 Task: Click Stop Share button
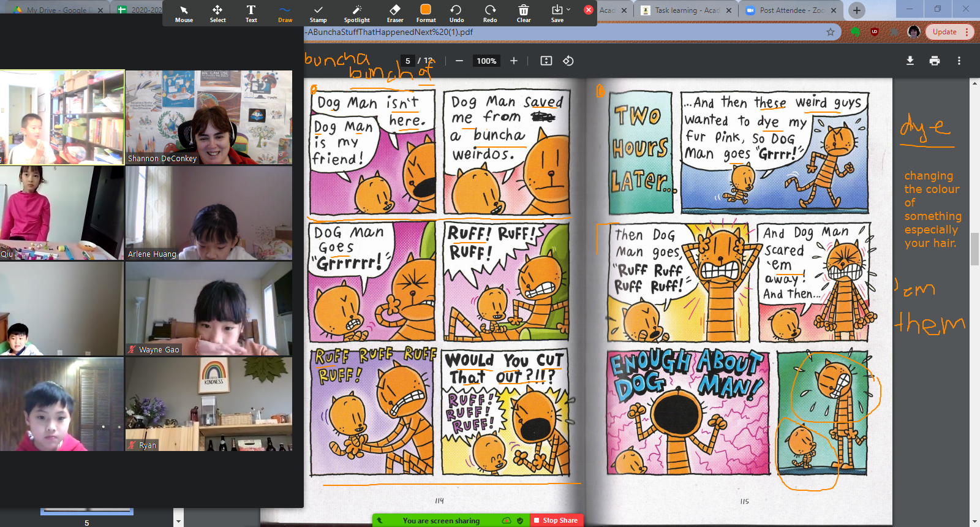[555, 520]
